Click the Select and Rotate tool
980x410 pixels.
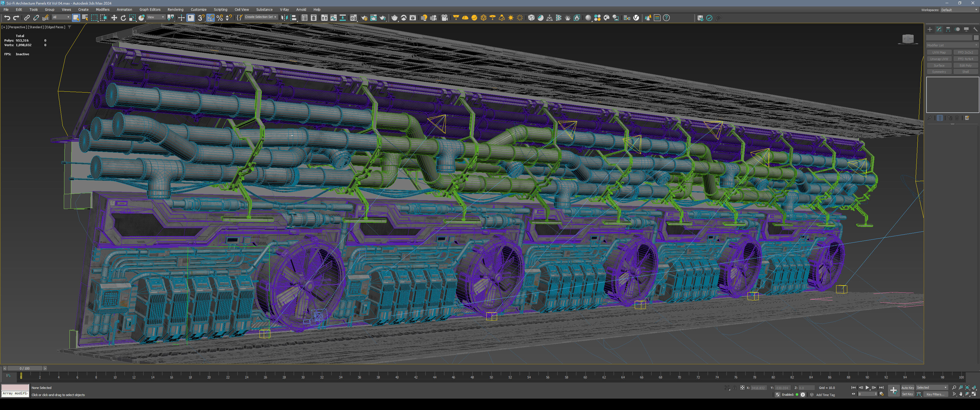coord(123,18)
